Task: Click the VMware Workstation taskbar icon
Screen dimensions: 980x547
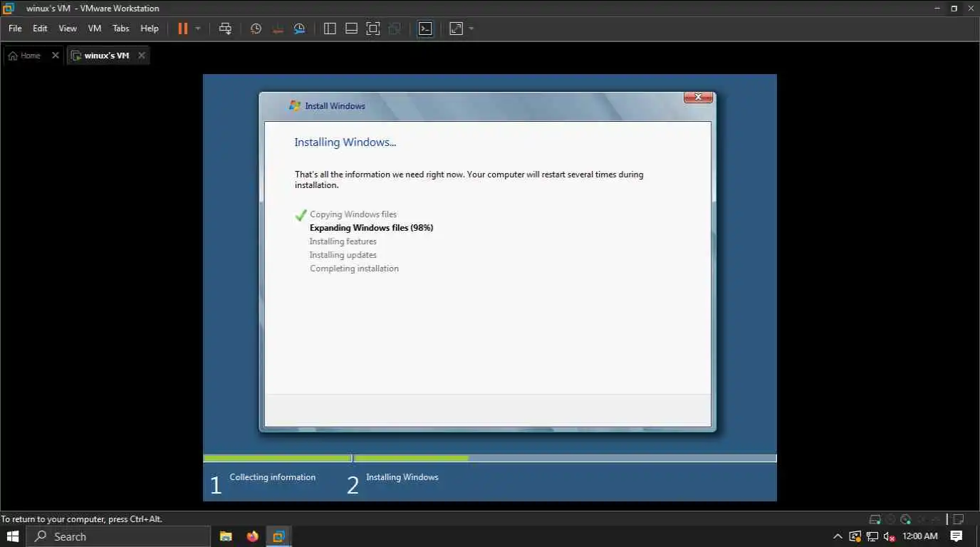Action: pyautogui.click(x=278, y=536)
